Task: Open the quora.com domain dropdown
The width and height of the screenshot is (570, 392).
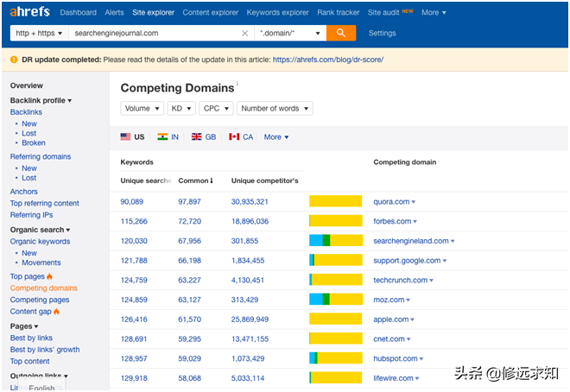Action: click(414, 202)
